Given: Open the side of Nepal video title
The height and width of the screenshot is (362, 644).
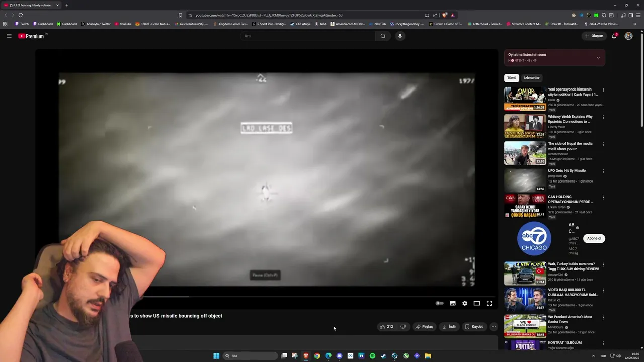Looking at the screenshot, I should (x=570, y=146).
